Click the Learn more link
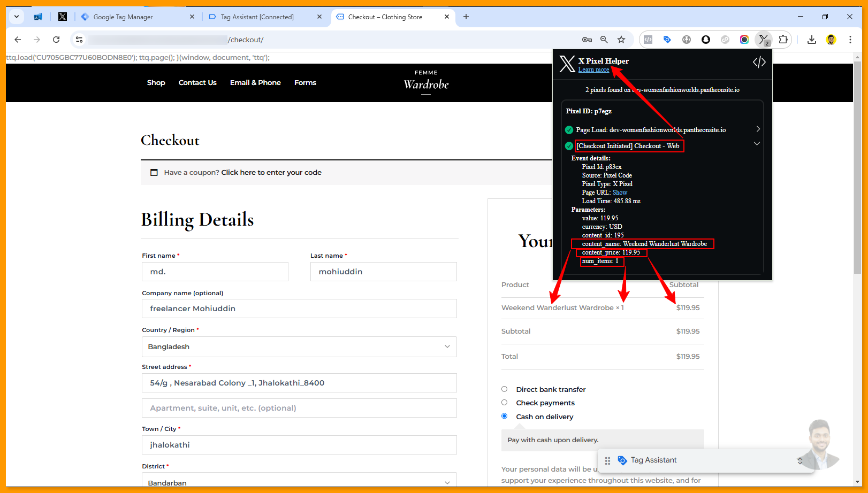This screenshot has height=493, width=868. (x=593, y=70)
